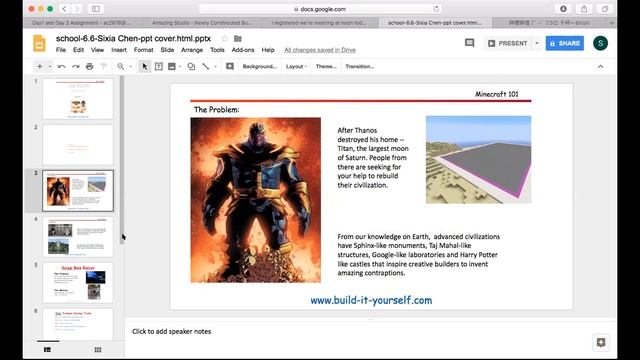
Task: Open the Add-ons menu
Action: [243, 50]
